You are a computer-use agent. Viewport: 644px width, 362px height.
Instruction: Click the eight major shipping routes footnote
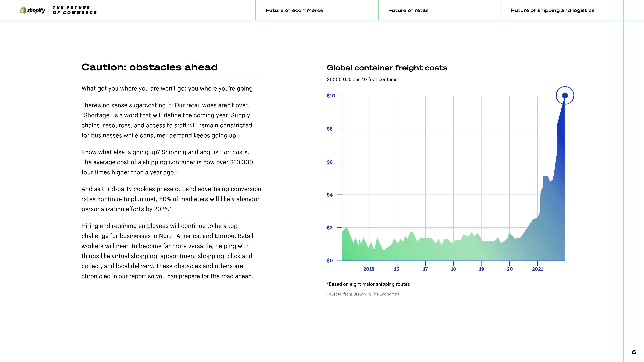coord(368,284)
